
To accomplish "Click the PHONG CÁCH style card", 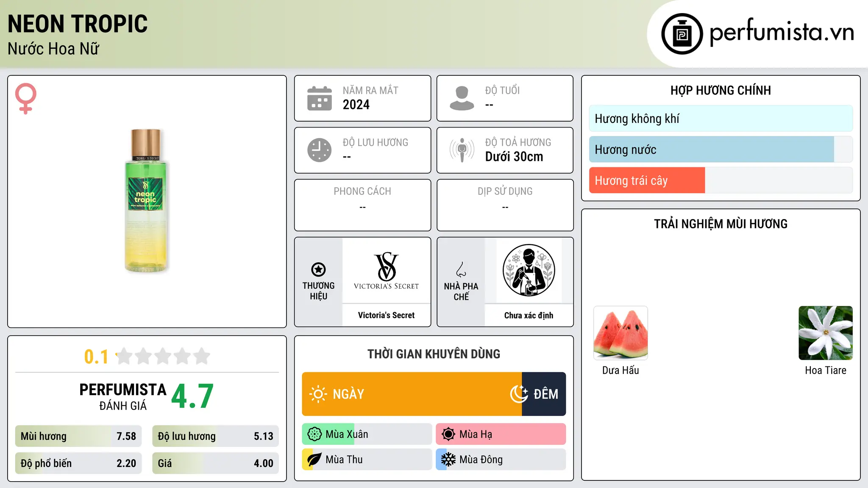I will pyautogui.click(x=362, y=205).
